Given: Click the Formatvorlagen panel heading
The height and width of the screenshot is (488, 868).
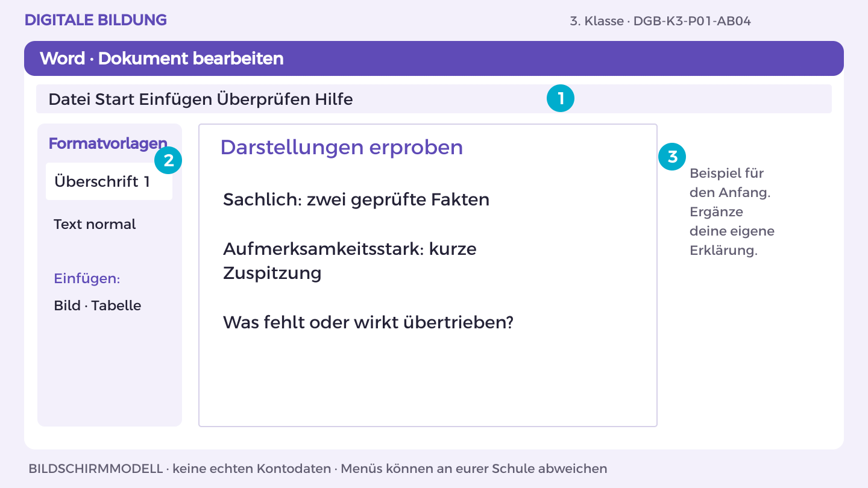Looking at the screenshot, I should (108, 143).
